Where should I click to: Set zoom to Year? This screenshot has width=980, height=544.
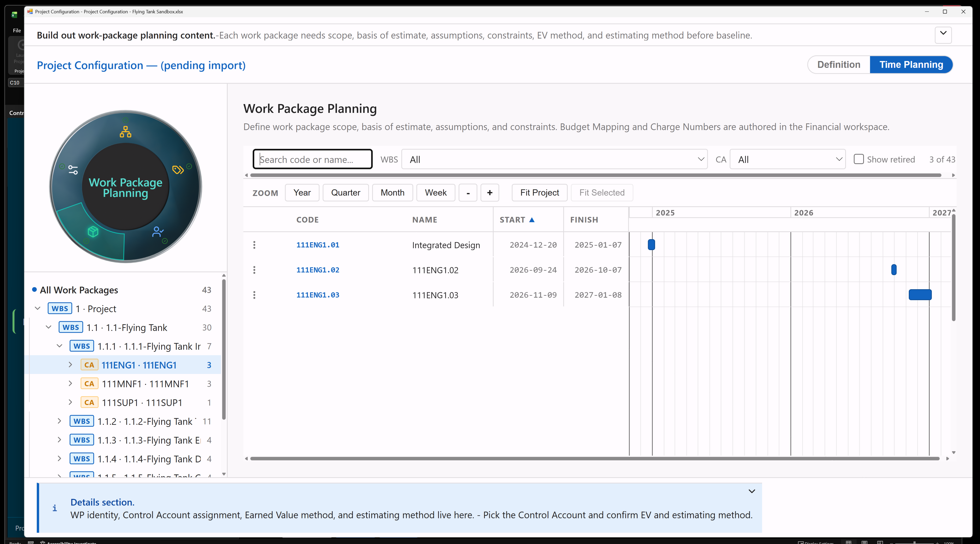(x=302, y=192)
